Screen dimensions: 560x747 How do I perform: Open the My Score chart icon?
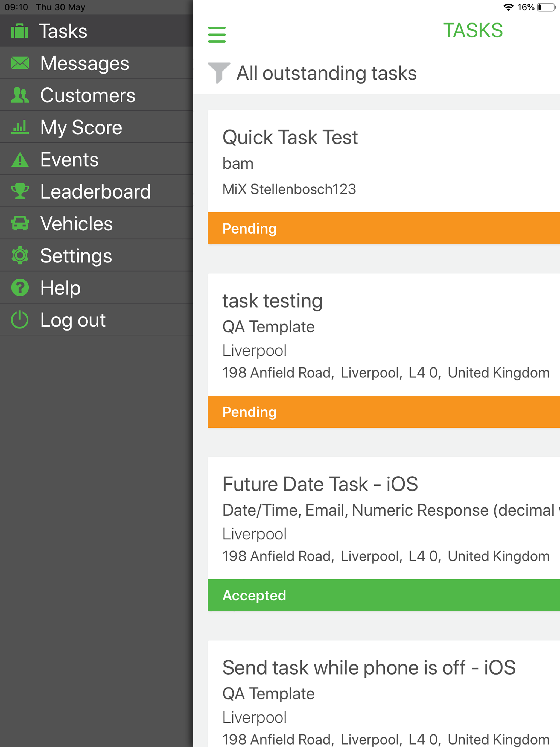(x=20, y=127)
